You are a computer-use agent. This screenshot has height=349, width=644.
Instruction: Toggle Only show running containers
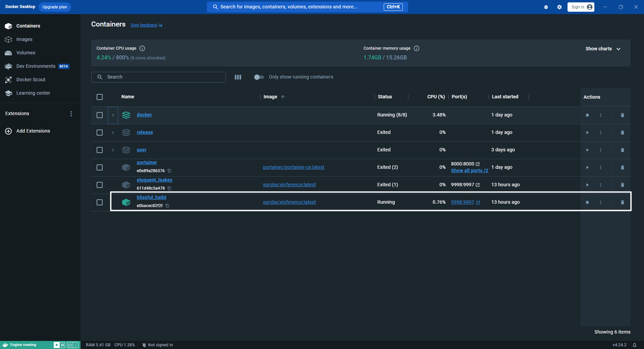(259, 77)
